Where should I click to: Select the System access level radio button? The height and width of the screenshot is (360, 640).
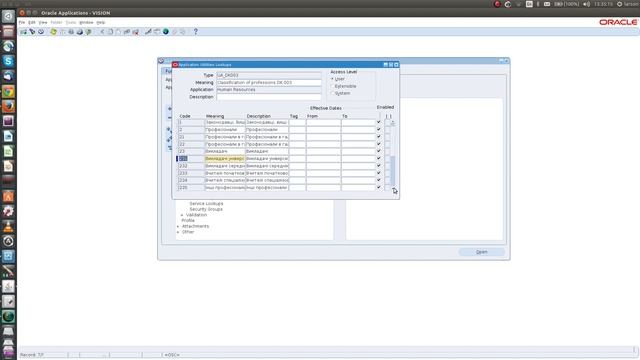[x=332, y=93]
